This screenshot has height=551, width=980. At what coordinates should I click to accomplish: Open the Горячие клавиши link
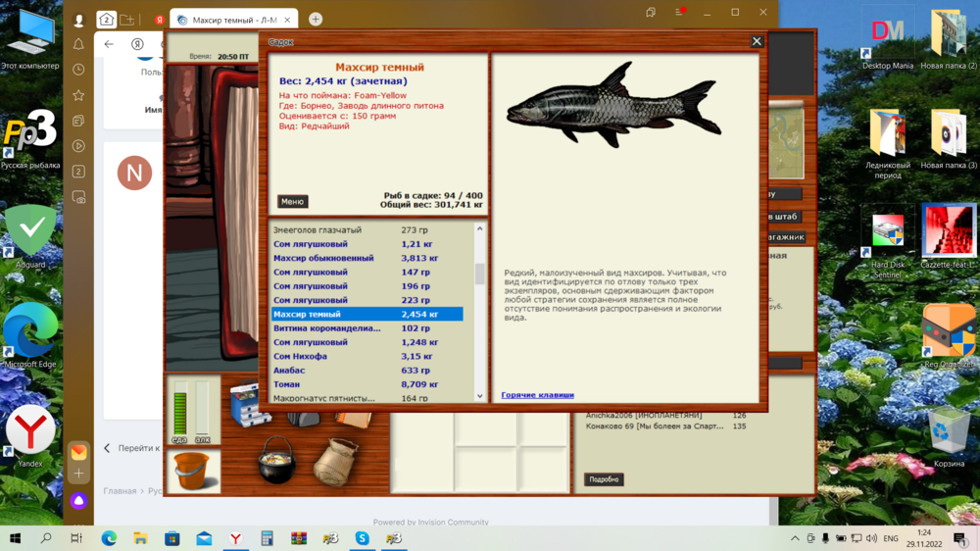(537, 395)
